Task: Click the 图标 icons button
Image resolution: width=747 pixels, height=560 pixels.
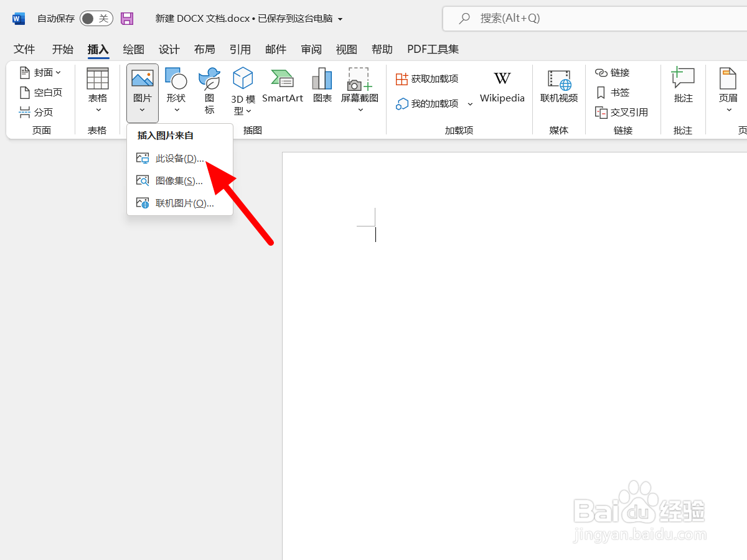Action: 210,92
